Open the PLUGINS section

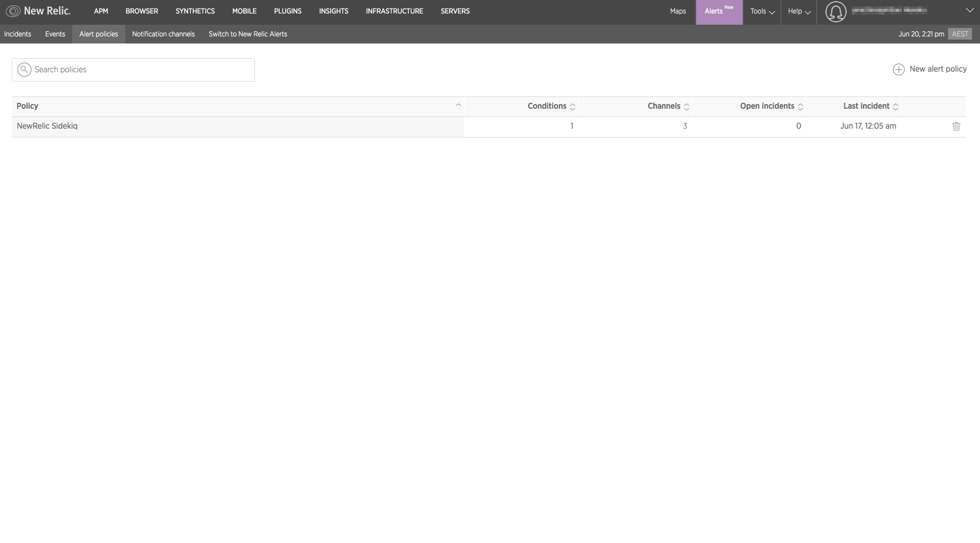(288, 11)
